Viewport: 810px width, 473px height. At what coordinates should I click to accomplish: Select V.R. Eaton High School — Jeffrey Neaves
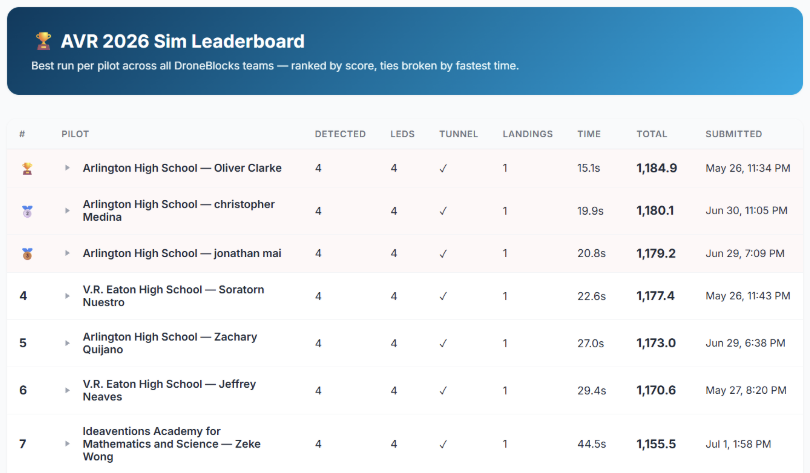tap(169, 390)
